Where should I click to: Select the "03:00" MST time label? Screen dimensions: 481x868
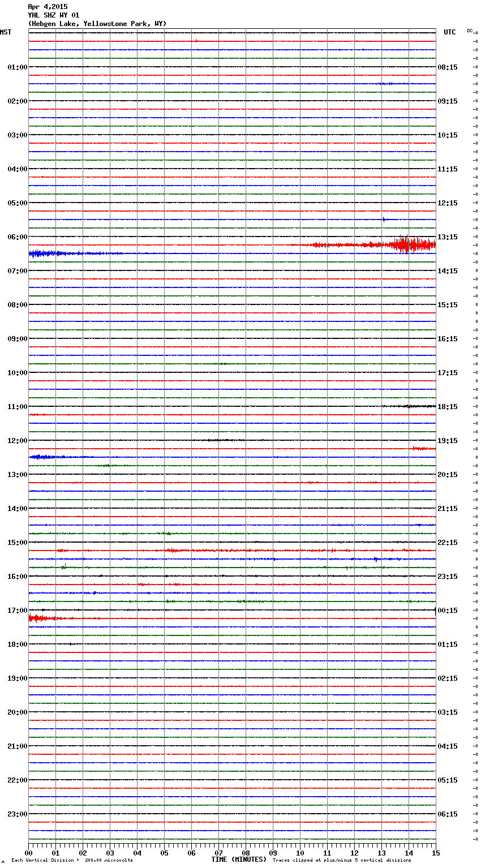(18, 135)
